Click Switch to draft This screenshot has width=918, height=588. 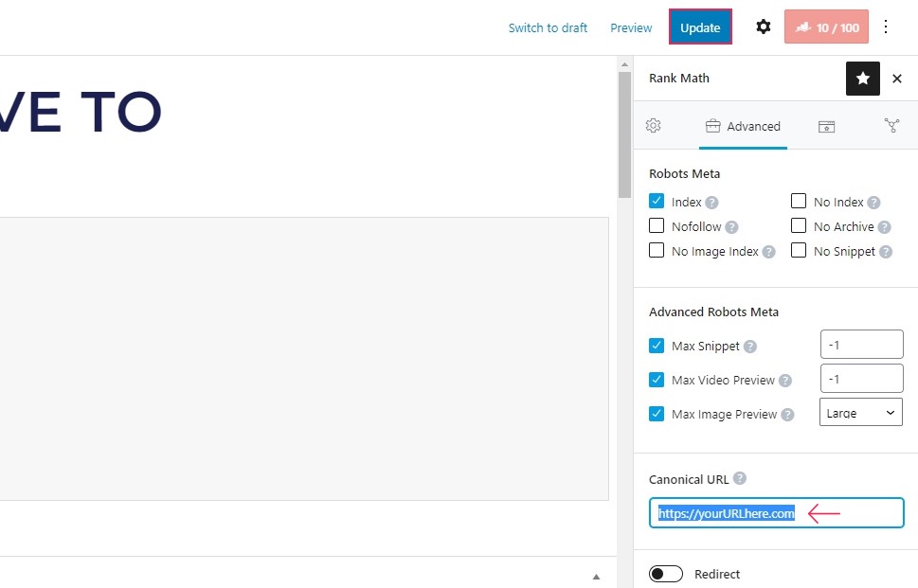point(548,27)
